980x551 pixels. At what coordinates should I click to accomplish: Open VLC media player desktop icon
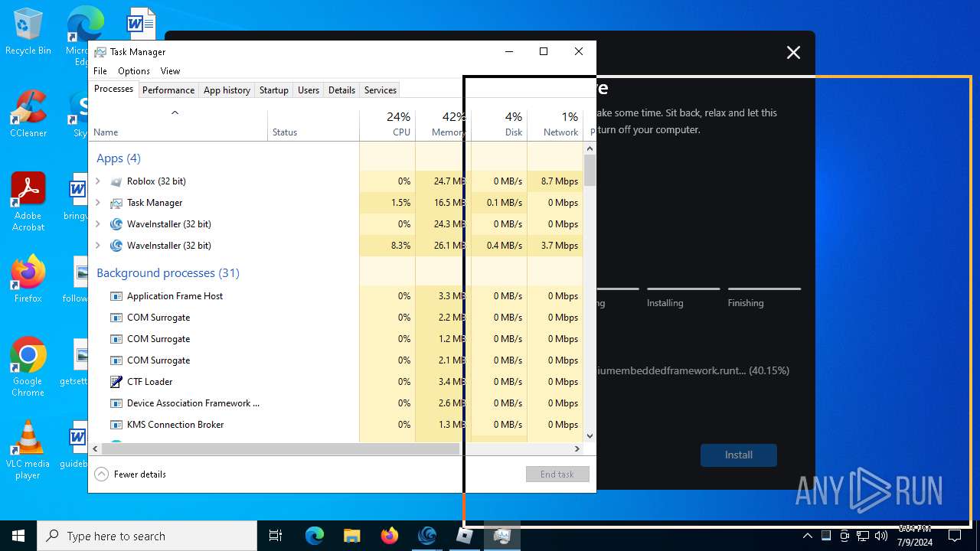pyautogui.click(x=28, y=450)
